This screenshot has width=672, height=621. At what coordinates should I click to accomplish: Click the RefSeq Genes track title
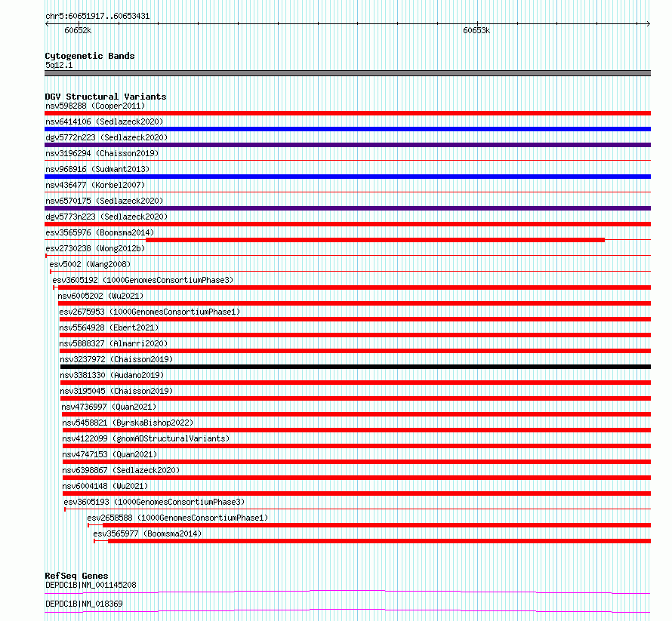pyautogui.click(x=76, y=576)
